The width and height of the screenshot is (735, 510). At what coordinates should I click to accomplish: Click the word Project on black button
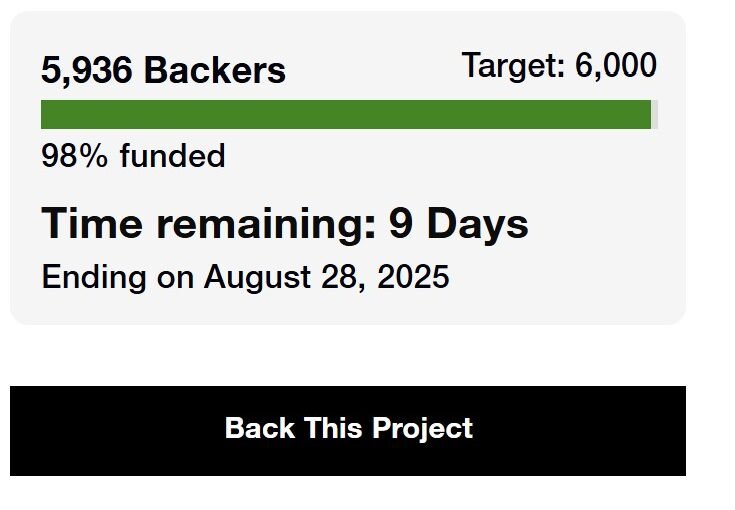pos(422,429)
